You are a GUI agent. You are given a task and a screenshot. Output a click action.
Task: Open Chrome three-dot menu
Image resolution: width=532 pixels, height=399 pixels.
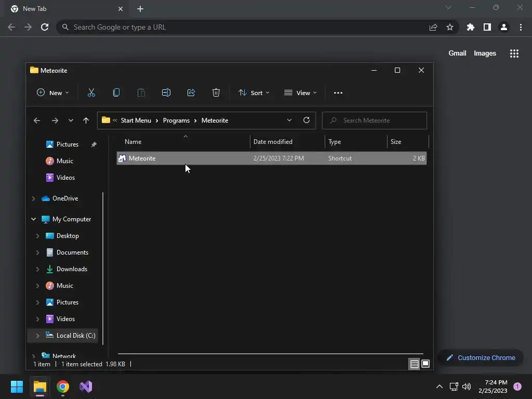(521, 27)
